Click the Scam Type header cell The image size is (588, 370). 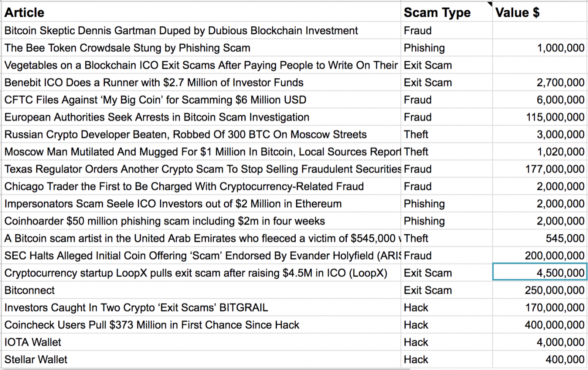[x=446, y=13]
